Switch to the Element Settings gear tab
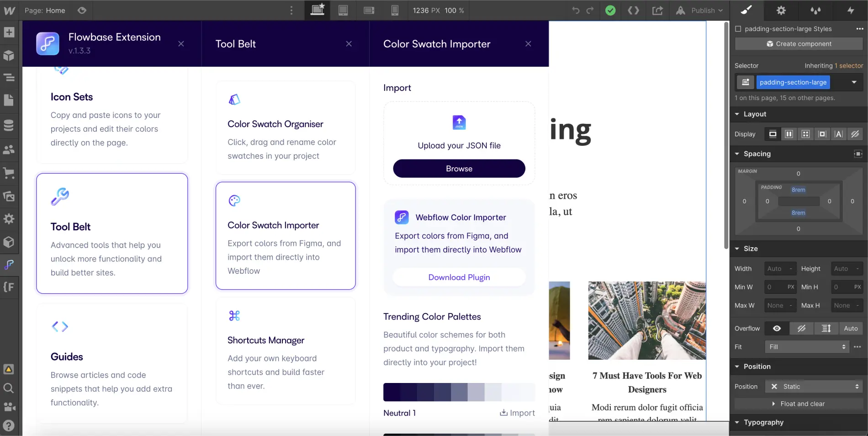Image resolution: width=868 pixels, height=436 pixels. click(x=781, y=10)
